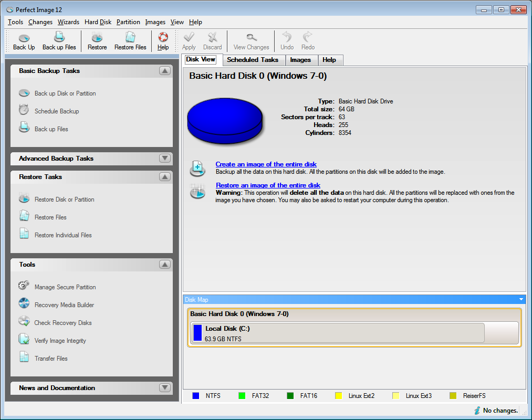Switch to the Scheduled Tasks tab
This screenshot has width=532, height=420.
click(254, 60)
